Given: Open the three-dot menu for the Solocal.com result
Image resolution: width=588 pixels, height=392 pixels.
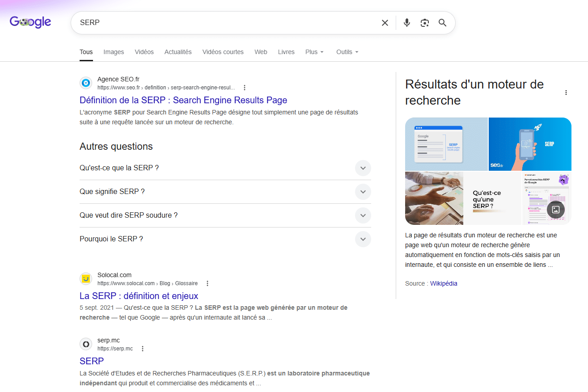Looking at the screenshot, I should [x=207, y=283].
